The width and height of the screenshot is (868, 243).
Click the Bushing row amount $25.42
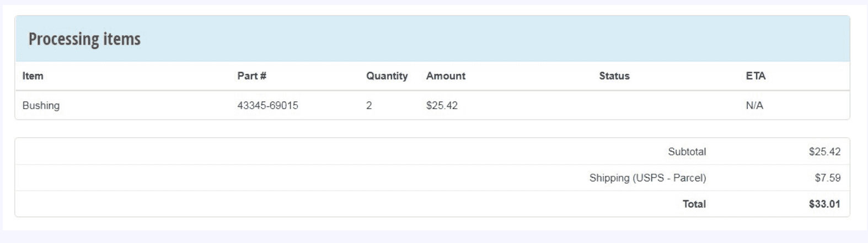pos(442,105)
